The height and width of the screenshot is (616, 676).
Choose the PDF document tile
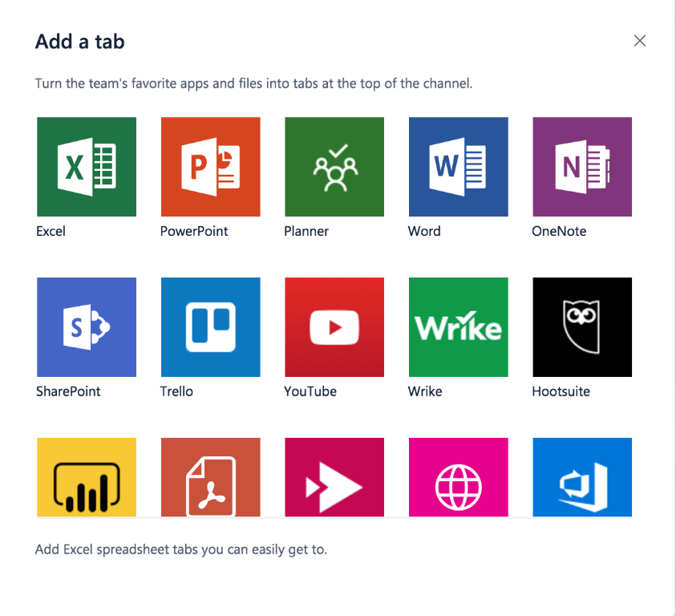pos(210,477)
